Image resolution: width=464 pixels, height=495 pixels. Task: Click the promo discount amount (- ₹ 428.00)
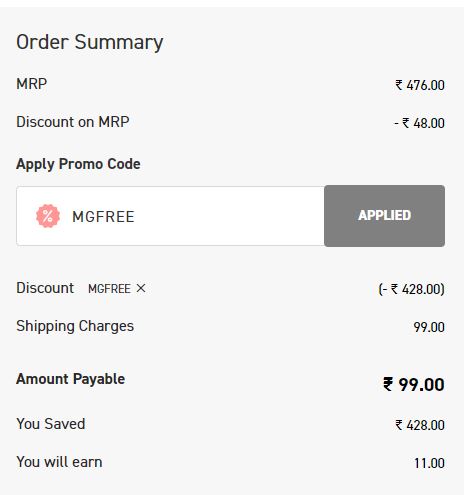[412, 289]
